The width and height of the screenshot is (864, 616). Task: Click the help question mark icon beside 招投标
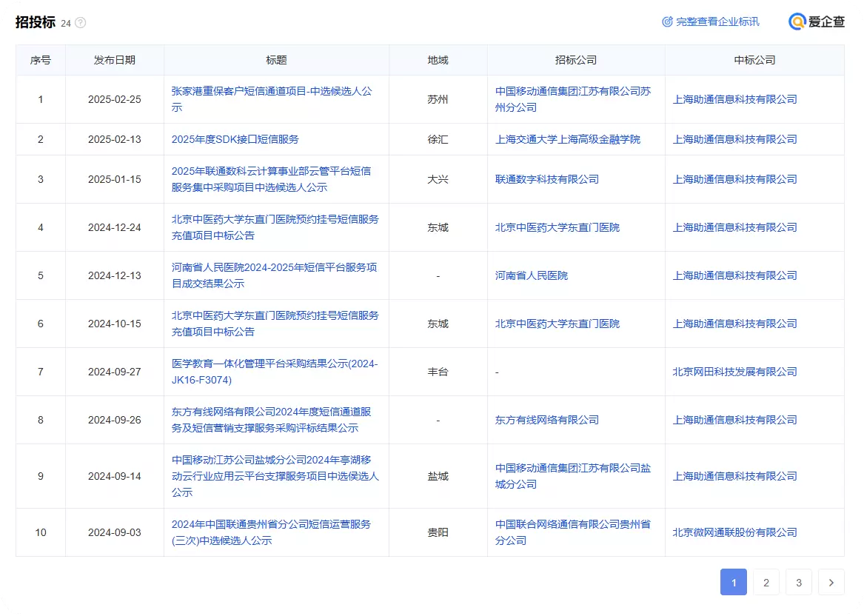pos(81,23)
